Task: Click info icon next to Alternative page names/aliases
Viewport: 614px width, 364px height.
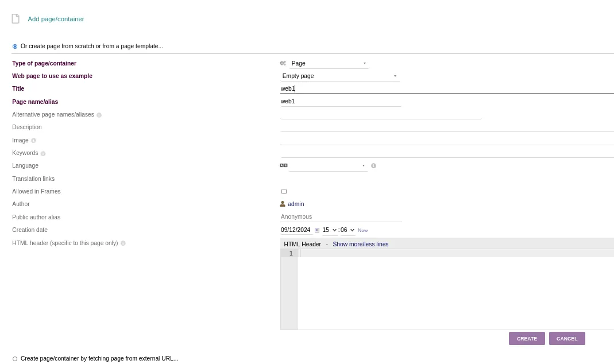Action: click(x=99, y=115)
